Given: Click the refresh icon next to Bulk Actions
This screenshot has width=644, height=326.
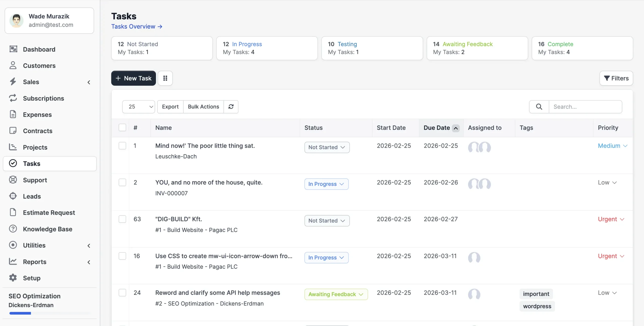Looking at the screenshot, I should pos(231,107).
